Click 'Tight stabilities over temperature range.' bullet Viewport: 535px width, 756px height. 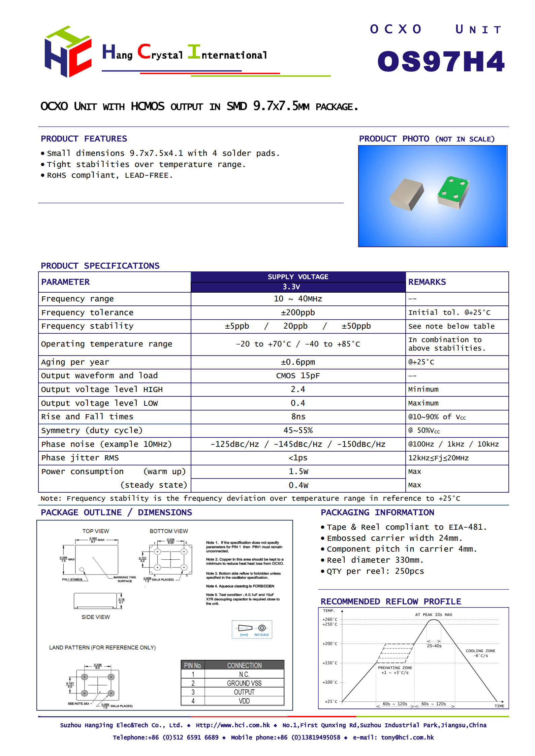tap(146, 164)
